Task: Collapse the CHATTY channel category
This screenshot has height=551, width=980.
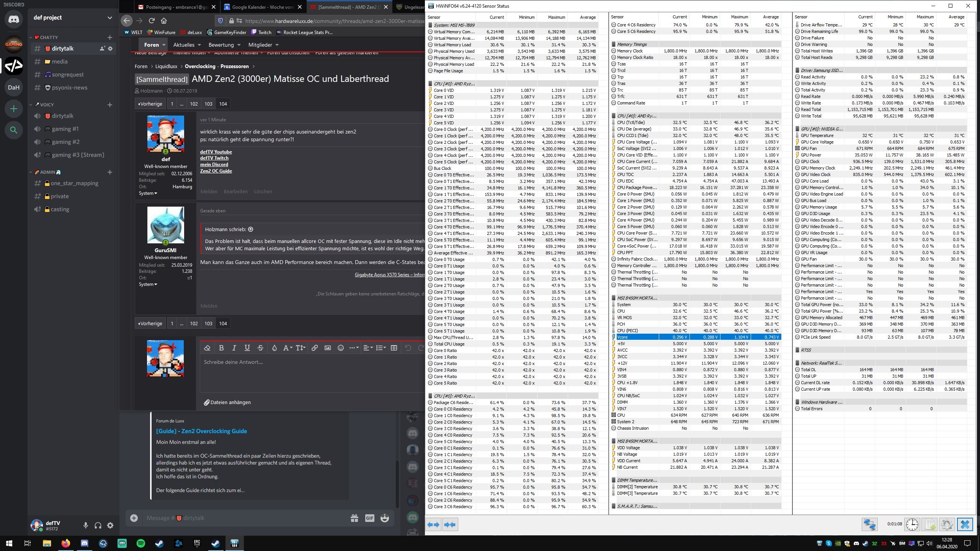Action: coord(48,37)
